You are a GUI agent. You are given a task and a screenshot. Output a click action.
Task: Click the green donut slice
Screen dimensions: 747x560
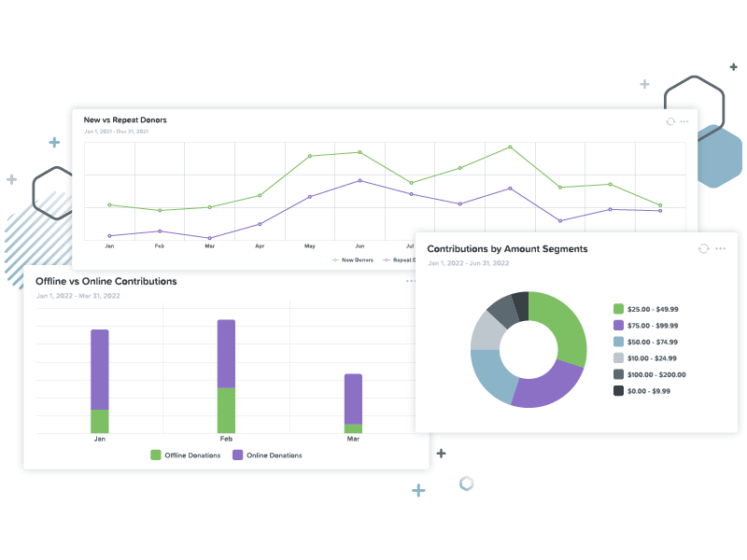pos(565,324)
